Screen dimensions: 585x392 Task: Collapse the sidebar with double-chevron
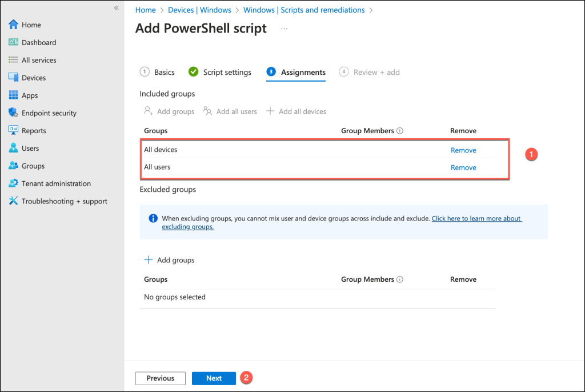[116, 8]
